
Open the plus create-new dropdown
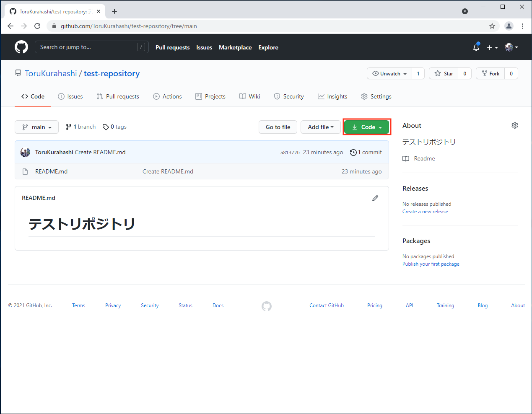pyautogui.click(x=492, y=47)
